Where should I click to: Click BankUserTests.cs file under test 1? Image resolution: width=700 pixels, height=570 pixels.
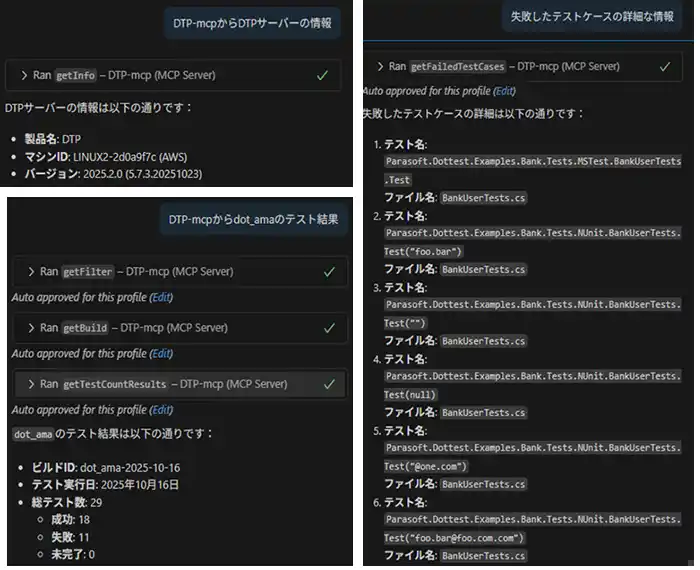pyautogui.click(x=483, y=198)
